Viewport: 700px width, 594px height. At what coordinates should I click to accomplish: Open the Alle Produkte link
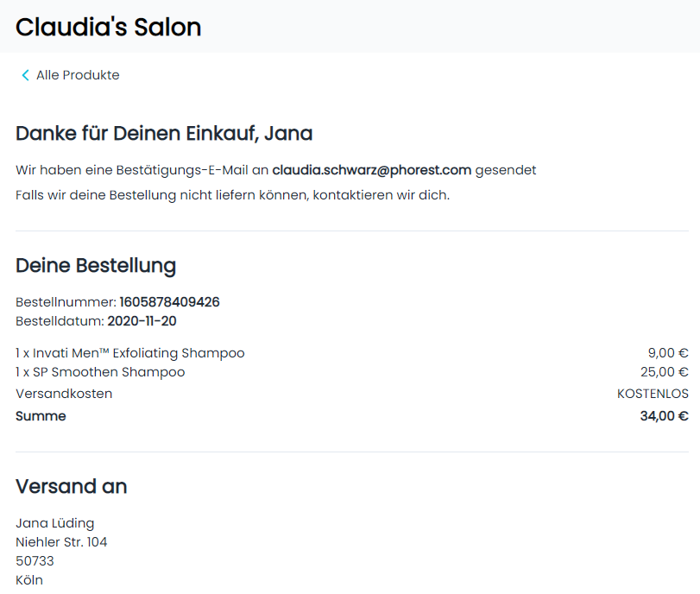pyautogui.click(x=77, y=75)
